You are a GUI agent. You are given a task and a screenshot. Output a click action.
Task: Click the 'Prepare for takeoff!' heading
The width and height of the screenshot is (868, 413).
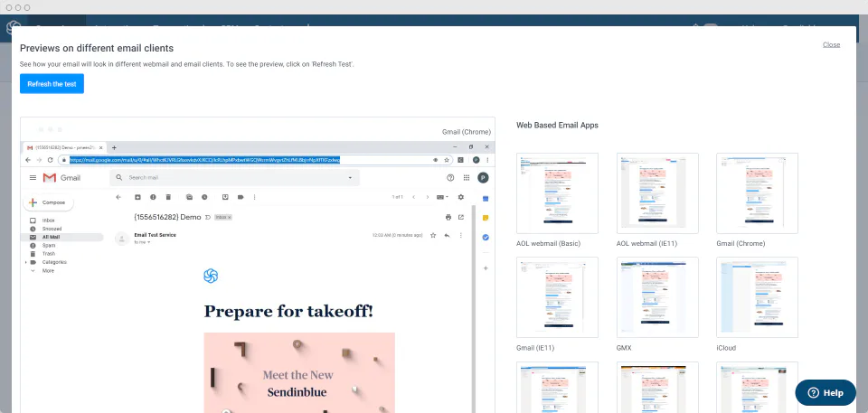point(289,311)
